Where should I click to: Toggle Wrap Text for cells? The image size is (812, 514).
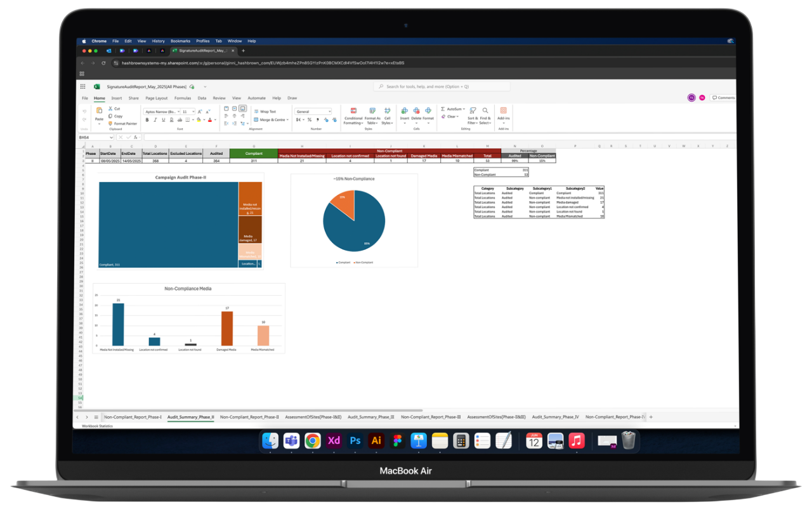[265, 112]
